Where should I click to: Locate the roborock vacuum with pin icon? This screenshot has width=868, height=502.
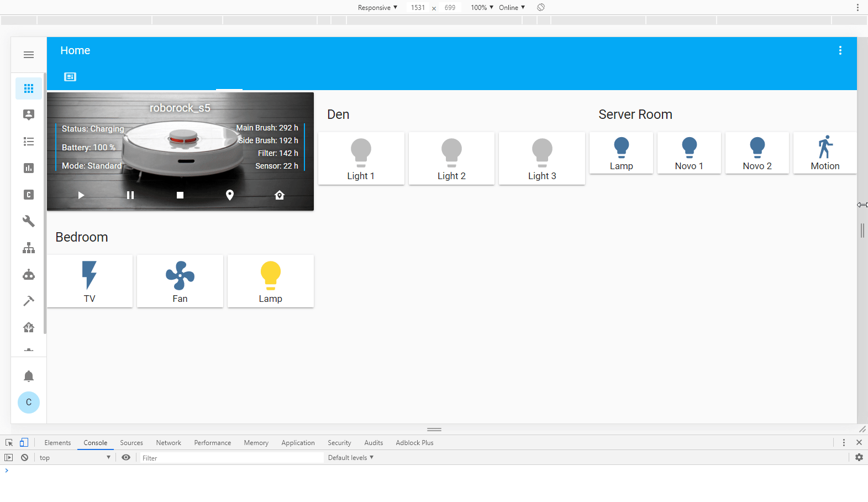coord(230,195)
